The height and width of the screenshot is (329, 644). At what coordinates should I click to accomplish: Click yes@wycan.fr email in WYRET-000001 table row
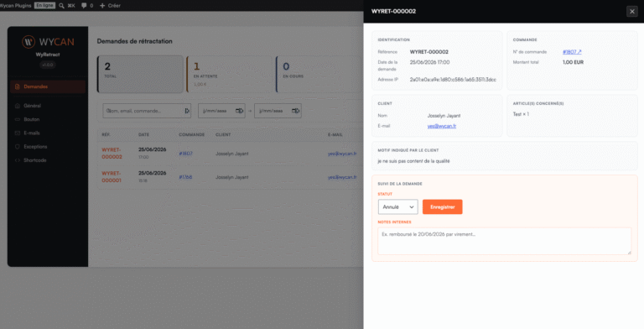(x=342, y=177)
